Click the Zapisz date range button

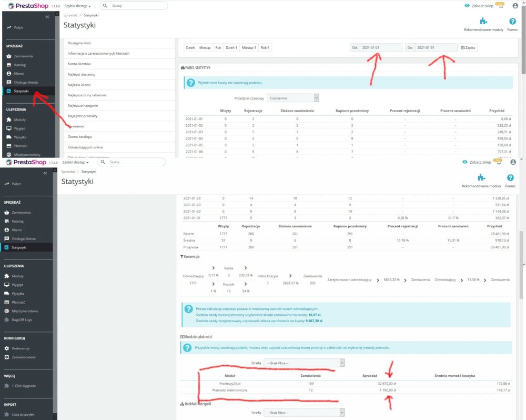click(468, 48)
